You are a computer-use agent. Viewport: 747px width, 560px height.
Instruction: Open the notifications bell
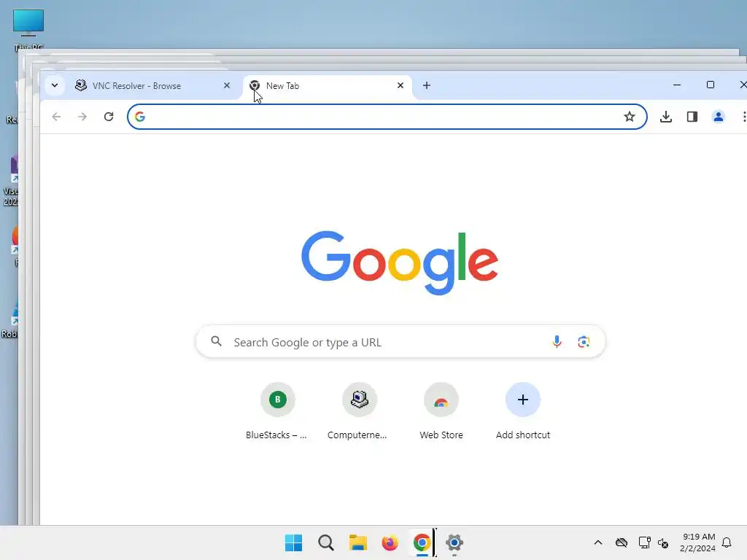(727, 542)
